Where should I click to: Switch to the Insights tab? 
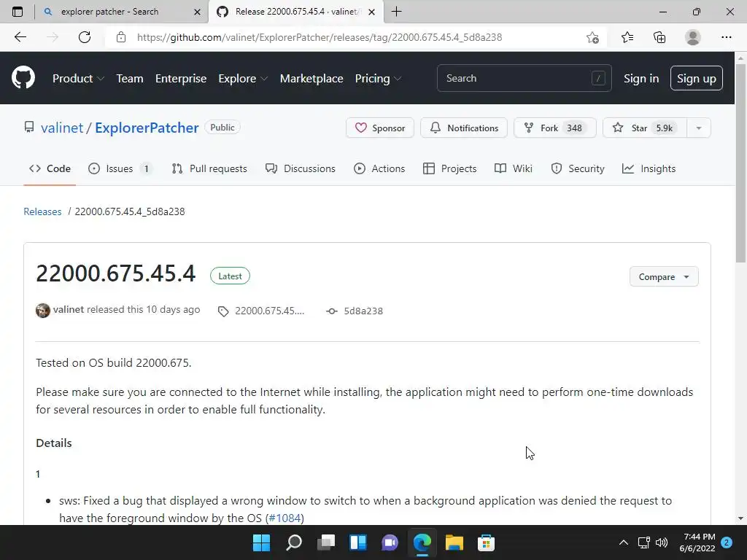649,168
